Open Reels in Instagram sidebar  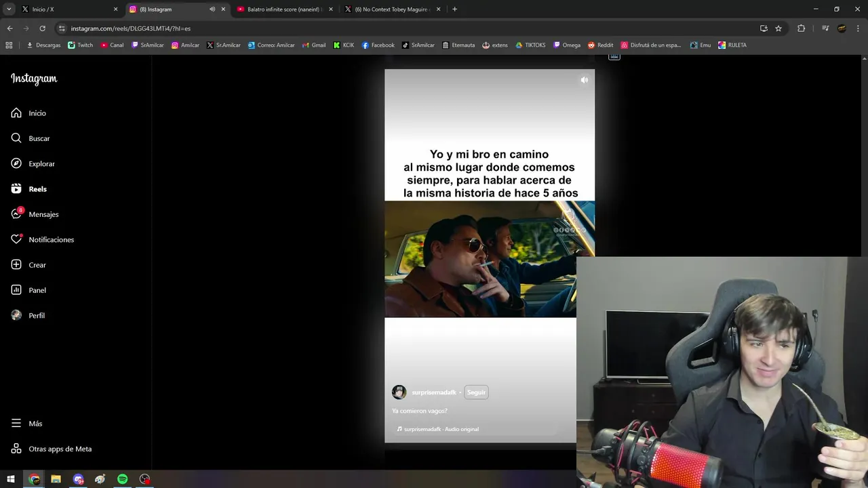(28, 189)
